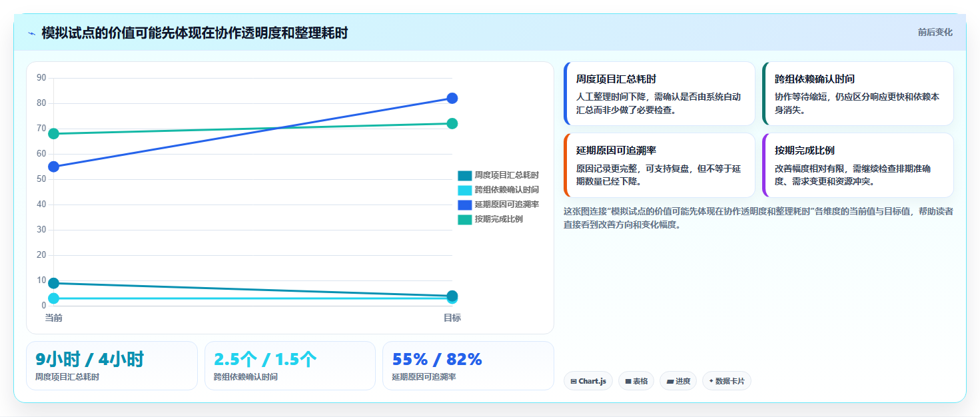Screen dimensions: 980x417
Task: Click the panel title 模拟试点的价值可能先体现在协作透明度和整理耗时
Action: coord(195,33)
